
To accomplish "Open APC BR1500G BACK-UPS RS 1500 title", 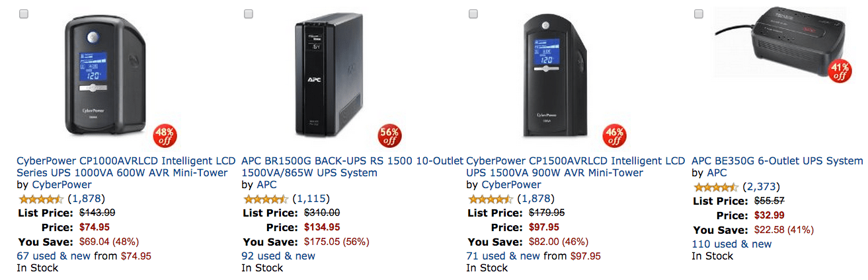I will (352, 160).
